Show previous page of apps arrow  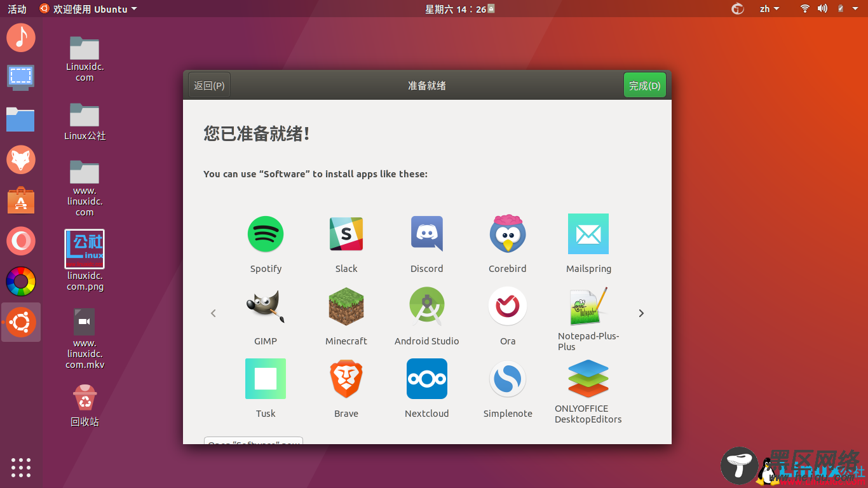point(214,313)
